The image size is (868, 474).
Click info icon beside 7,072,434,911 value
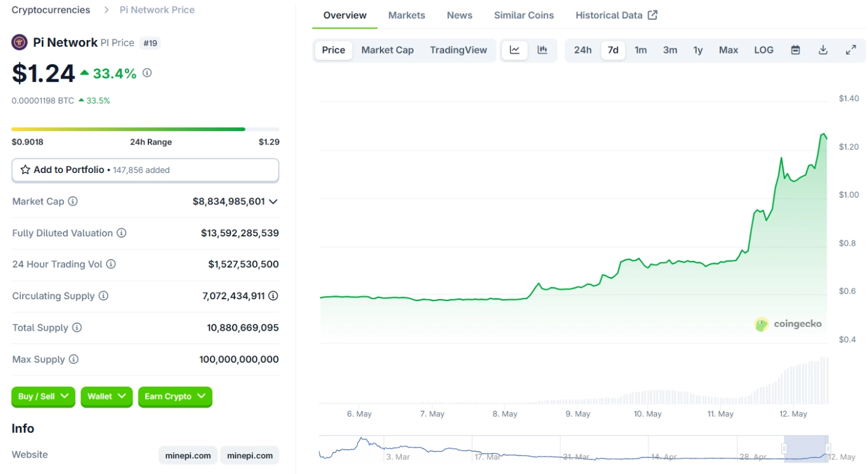(273, 295)
